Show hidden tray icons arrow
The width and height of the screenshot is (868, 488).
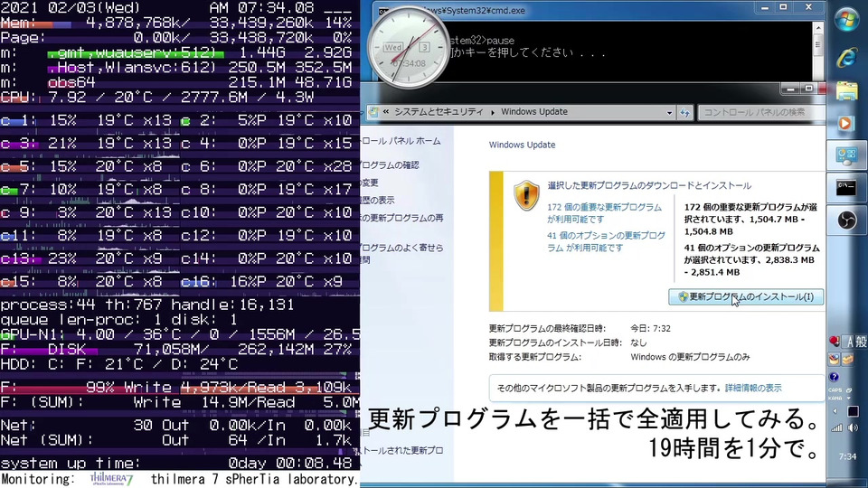coord(835,411)
